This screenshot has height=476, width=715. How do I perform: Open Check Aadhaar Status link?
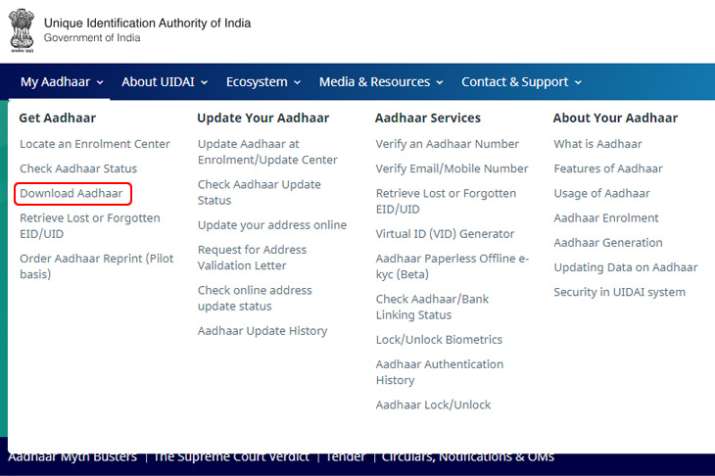coord(78,169)
